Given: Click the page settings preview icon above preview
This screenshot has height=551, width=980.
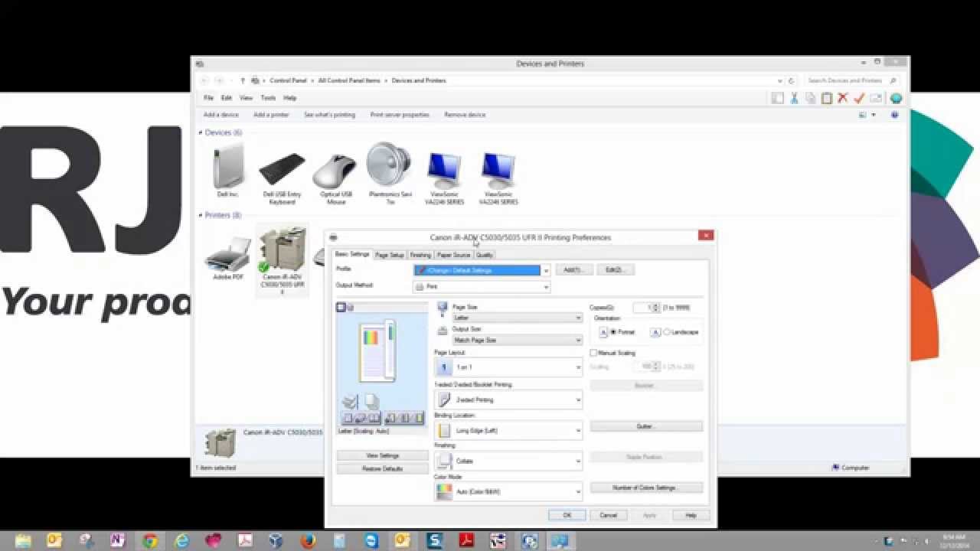Looking at the screenshot, I should click(x=341, y=308).
